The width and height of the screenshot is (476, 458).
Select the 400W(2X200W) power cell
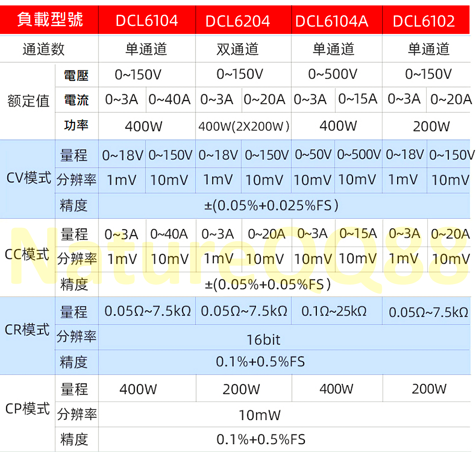(244, 126)
